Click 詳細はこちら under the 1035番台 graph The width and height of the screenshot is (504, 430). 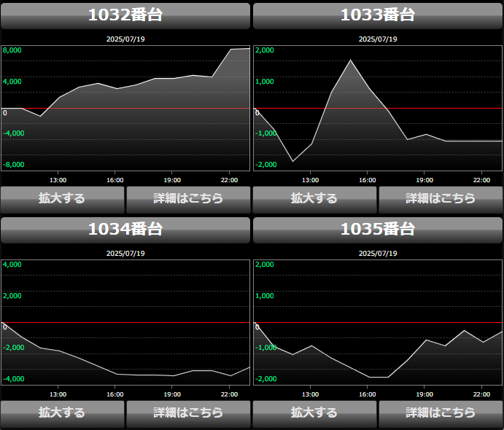tap(441, 414)
